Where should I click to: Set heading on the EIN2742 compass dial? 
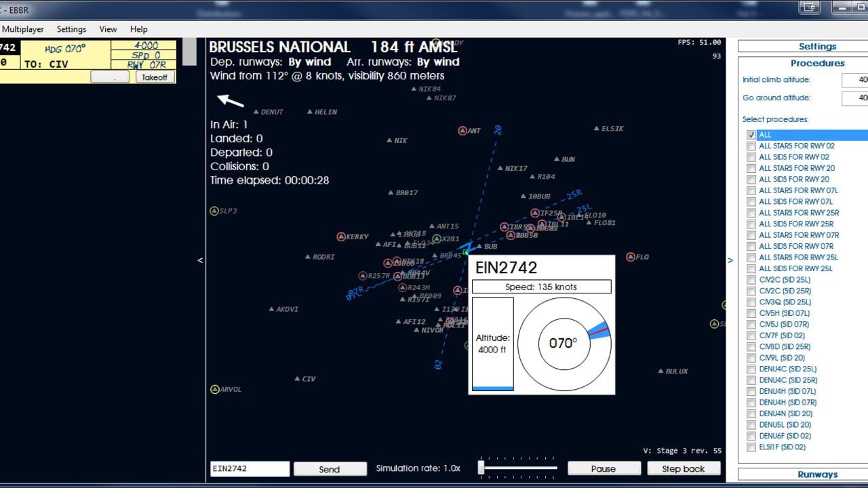pos(564,344)
